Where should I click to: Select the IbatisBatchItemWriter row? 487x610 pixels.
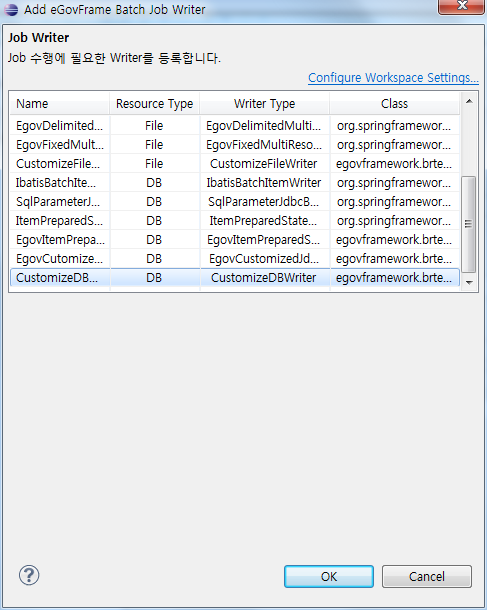point(235,183)
